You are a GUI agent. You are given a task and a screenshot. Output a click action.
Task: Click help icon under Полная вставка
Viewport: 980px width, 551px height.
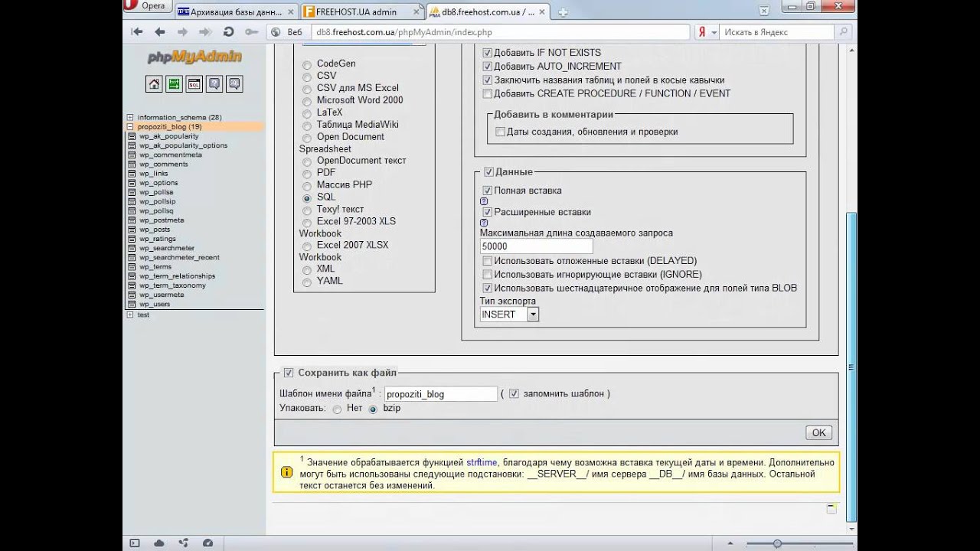point(484,201)
